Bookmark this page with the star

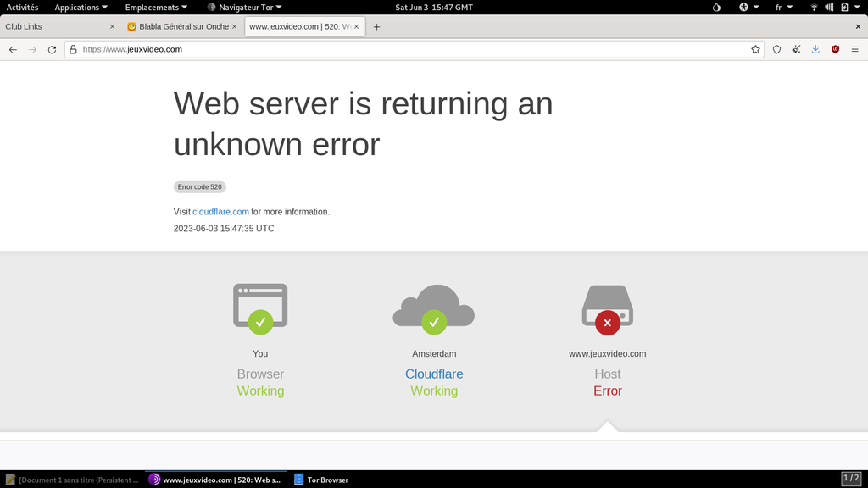coord(755,49)
